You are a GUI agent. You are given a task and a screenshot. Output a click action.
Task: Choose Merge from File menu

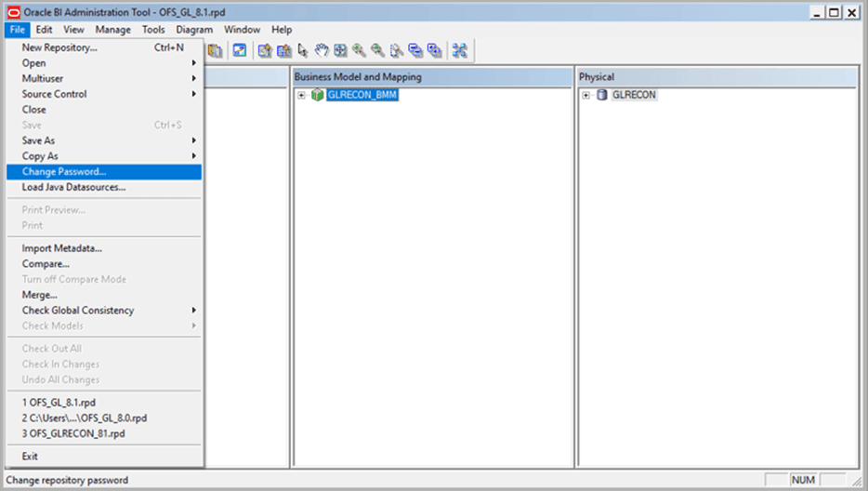point(104,295)
